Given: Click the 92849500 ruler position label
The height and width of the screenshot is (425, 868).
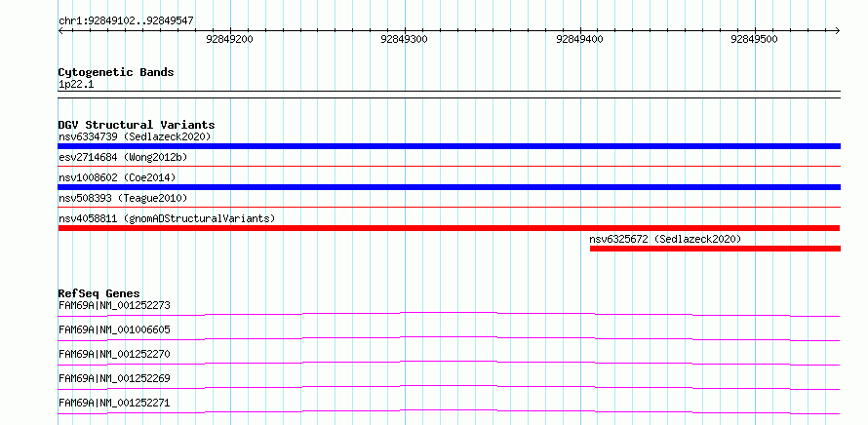Looking at the screenshot, I should (x=755, y=39).
